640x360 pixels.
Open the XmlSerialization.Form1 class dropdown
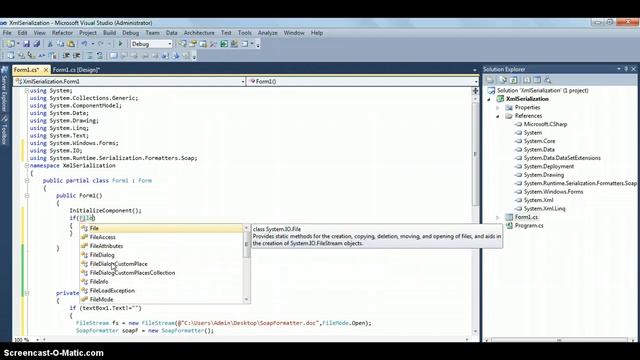[x=242, y=82]
